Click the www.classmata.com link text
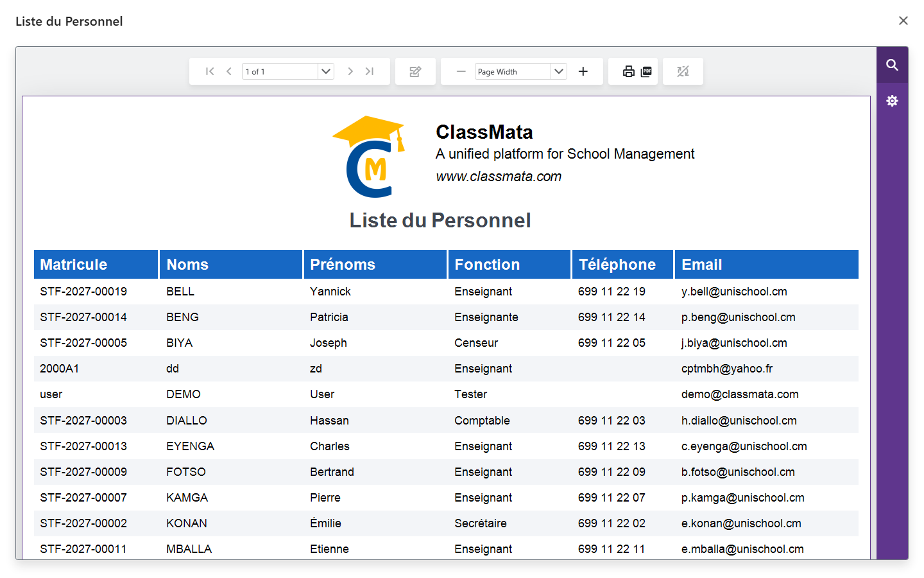The height and width of the screenshot is (578, 924). 499,177
